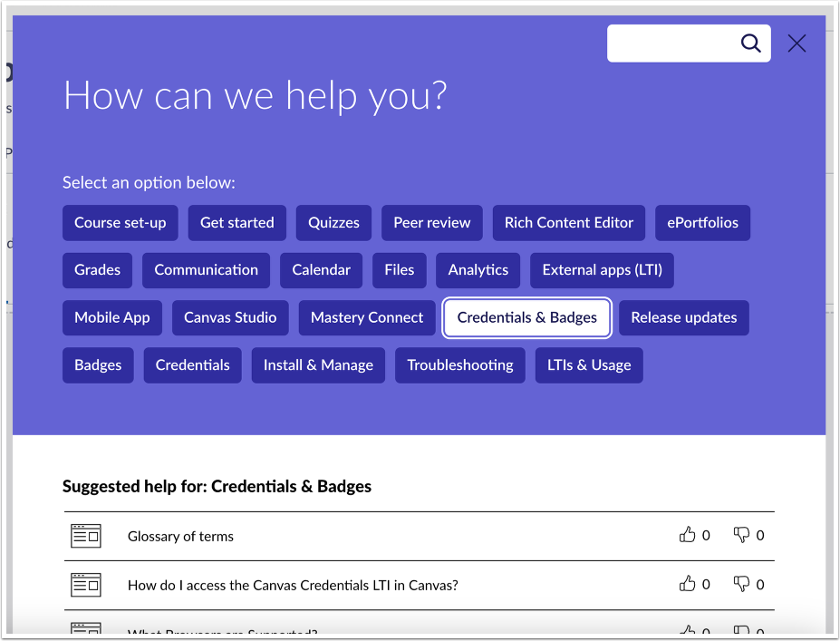
Task: Select the Troubleshooting help topic
Action: click(x=459, y=364)
